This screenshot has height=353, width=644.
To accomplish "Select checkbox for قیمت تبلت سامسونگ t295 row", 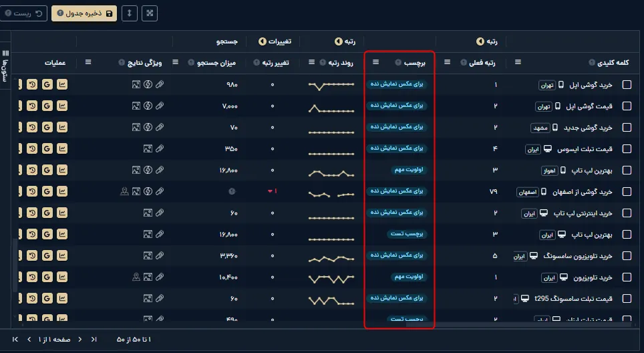I will [x=627, y=298].
